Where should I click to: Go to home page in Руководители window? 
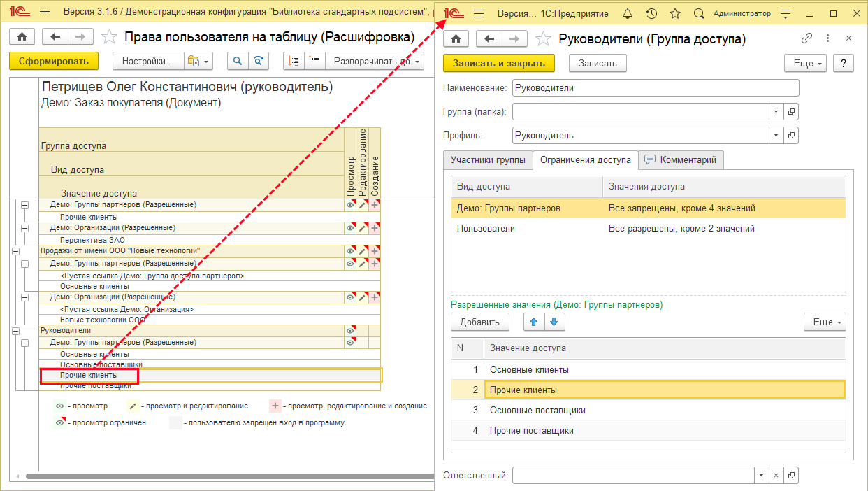coord(456,38)
